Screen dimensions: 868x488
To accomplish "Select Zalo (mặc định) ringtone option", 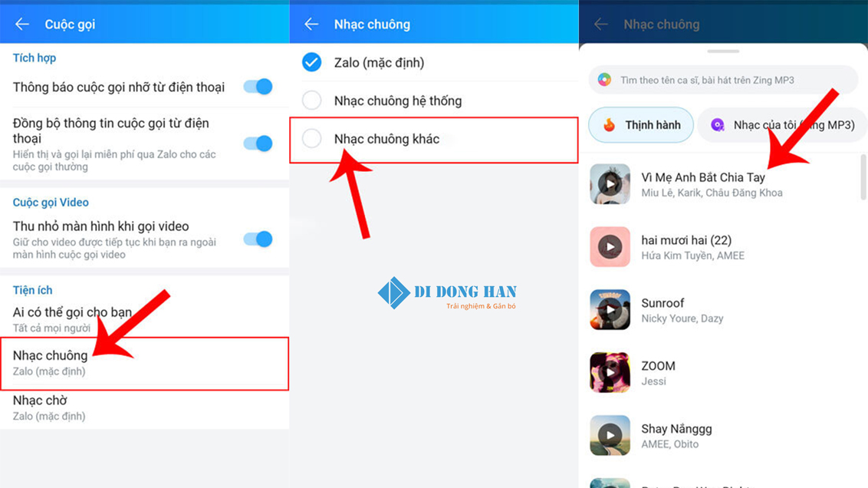I will 312,62.
